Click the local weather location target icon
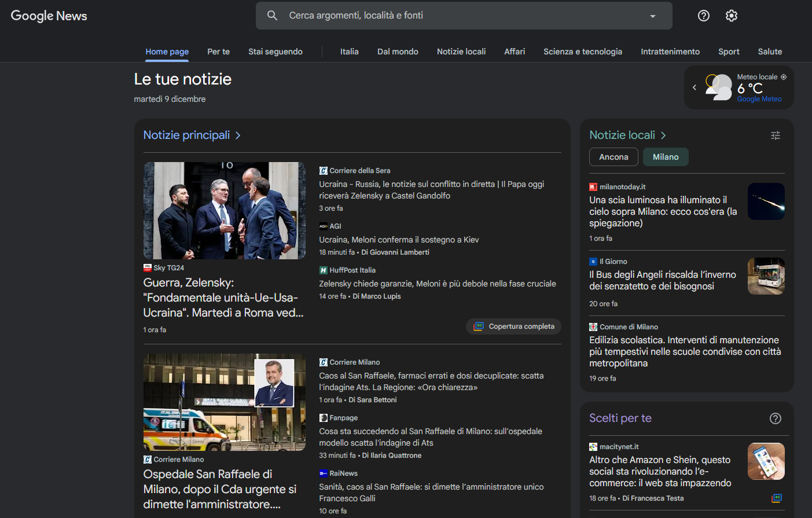 (784, 77)
